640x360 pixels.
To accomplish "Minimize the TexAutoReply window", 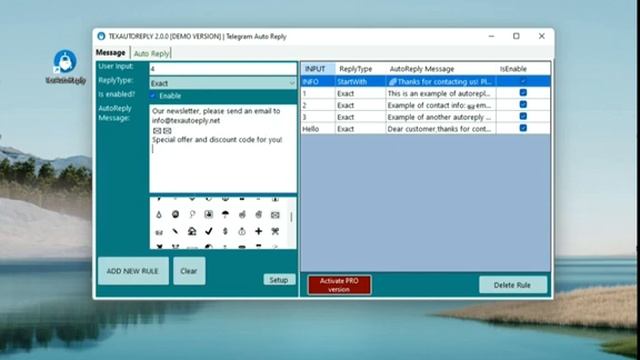I will tap(491, 36).
